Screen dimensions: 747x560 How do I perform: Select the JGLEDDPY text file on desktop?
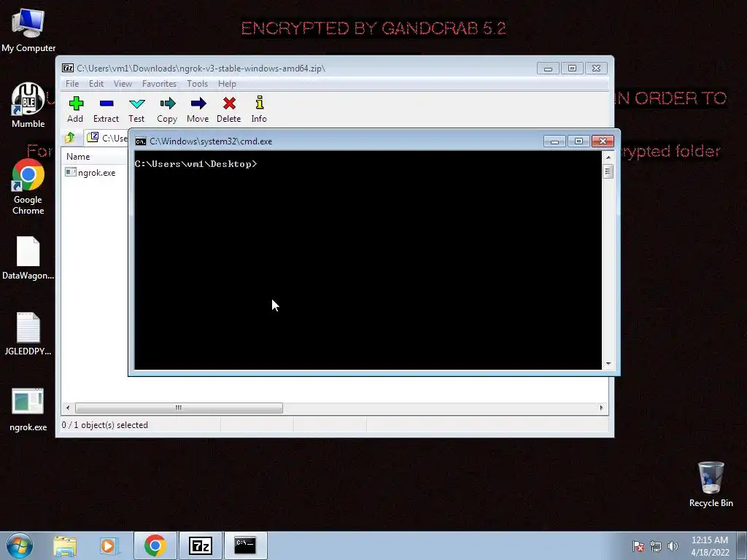click(28, 334)
